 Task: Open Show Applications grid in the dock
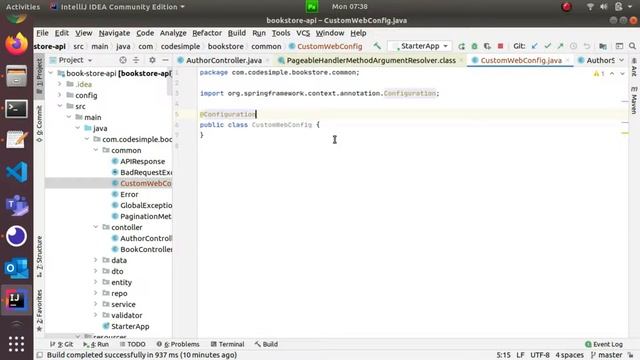coord(16,344)
